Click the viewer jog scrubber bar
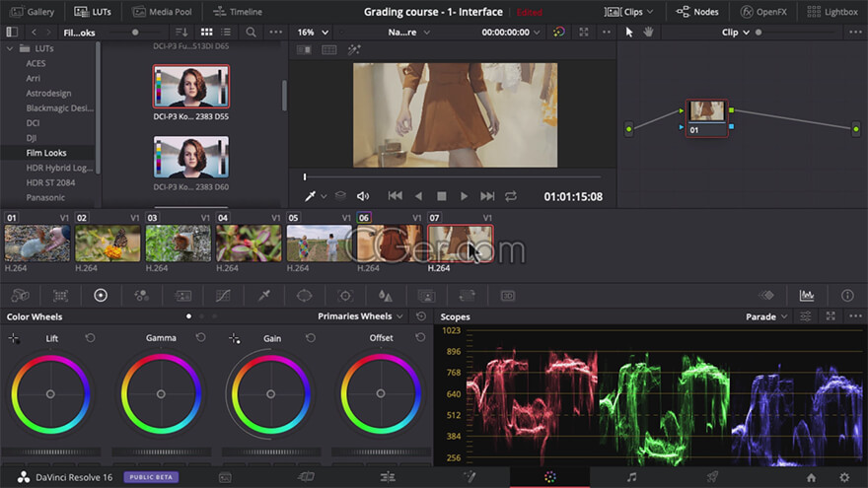 click(x=453, y=177)
